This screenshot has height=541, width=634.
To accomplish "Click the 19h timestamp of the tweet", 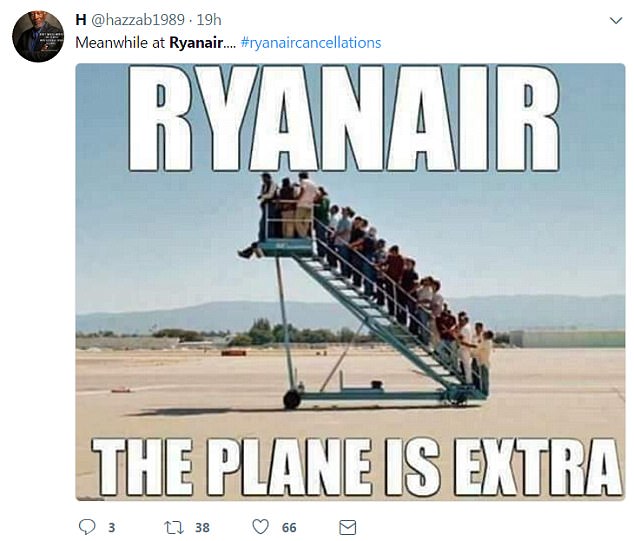I will coord(209,20).
